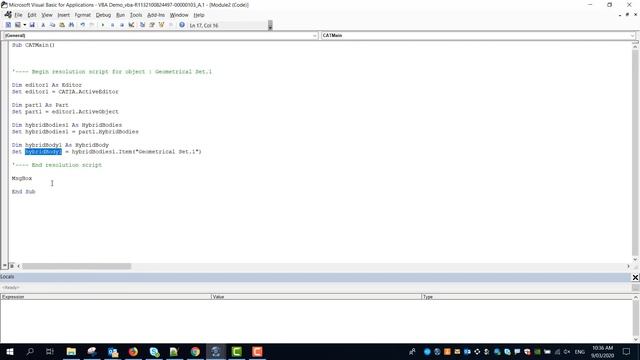
Task: Click the ENG language indicator
Action: click(580, 352)
